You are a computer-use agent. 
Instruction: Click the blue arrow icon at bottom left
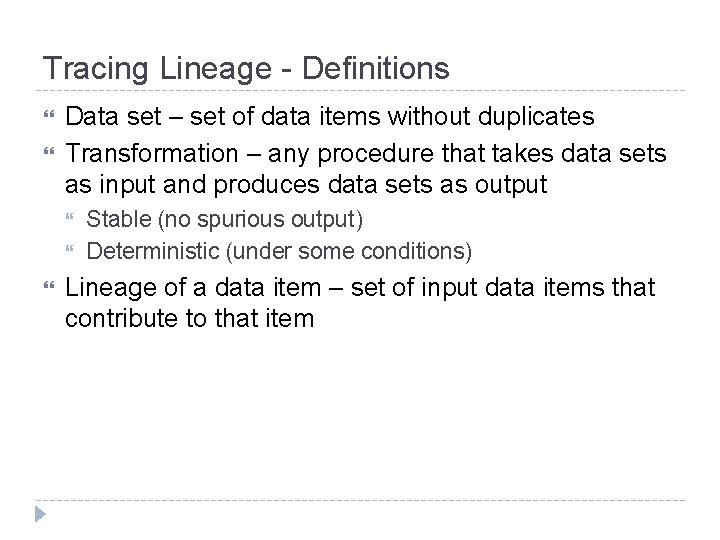[x=40, y=514]
